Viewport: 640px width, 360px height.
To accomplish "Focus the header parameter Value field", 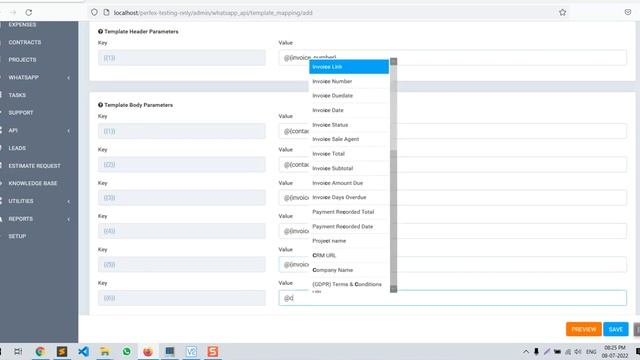I will coord(452,58).
